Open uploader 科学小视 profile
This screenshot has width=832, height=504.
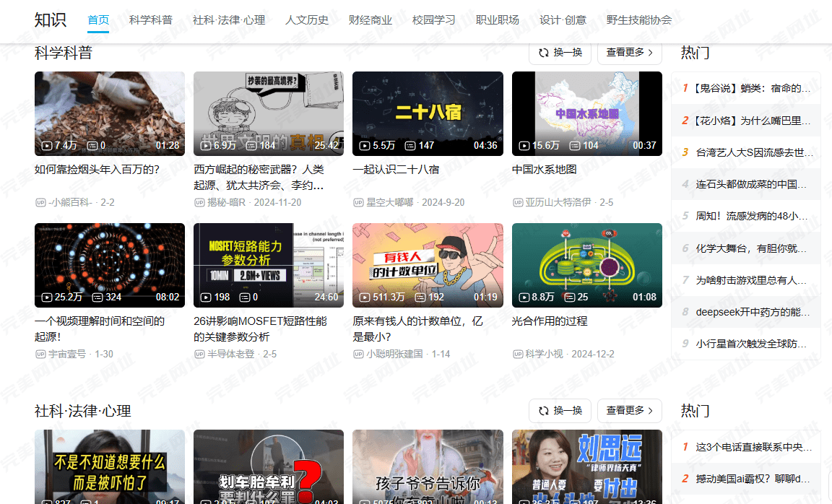point(544,355)
